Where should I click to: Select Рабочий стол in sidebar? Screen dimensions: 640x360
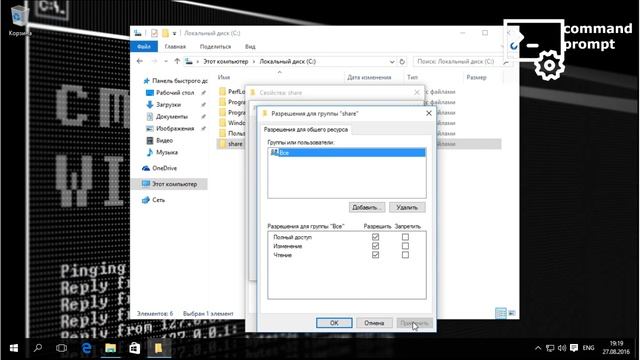pos(175,93)
